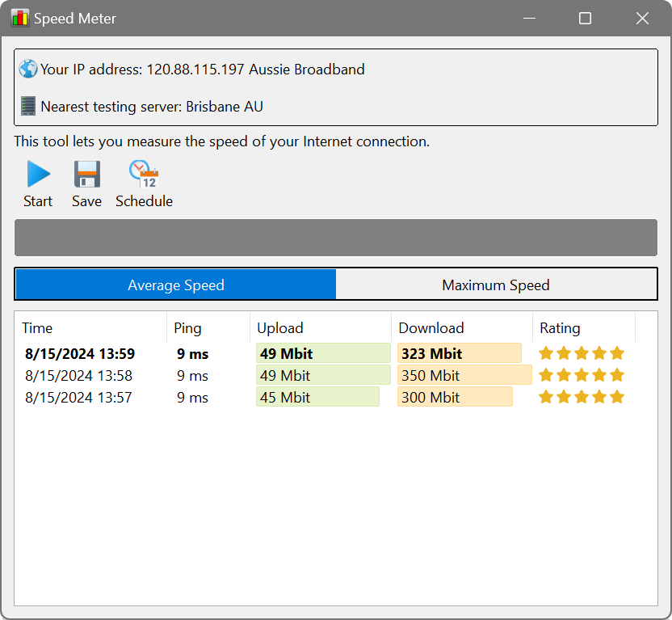Viewport: 672px width, 620px height.
Task: Switch to the Average Speed tab
Action: tap(176, 285)
